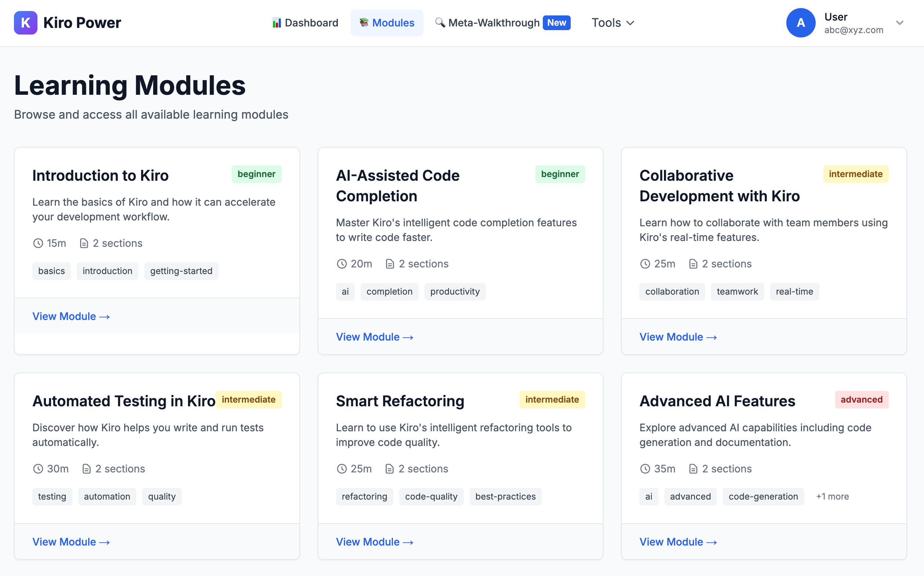Click the magnifier icon beside Meta-Walkthrough

440,22
